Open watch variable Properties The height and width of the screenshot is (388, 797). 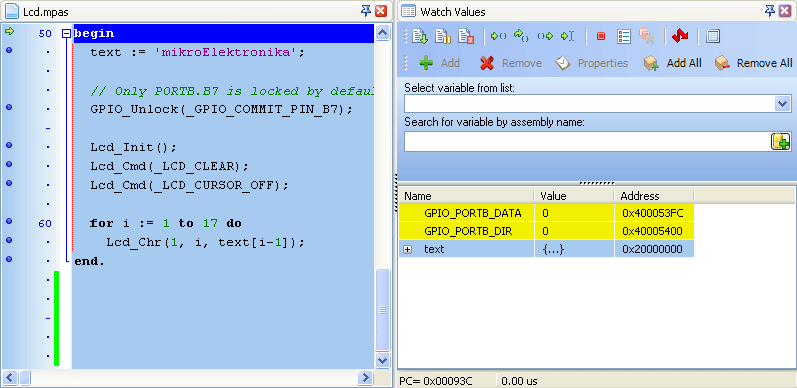pos(592,63)
